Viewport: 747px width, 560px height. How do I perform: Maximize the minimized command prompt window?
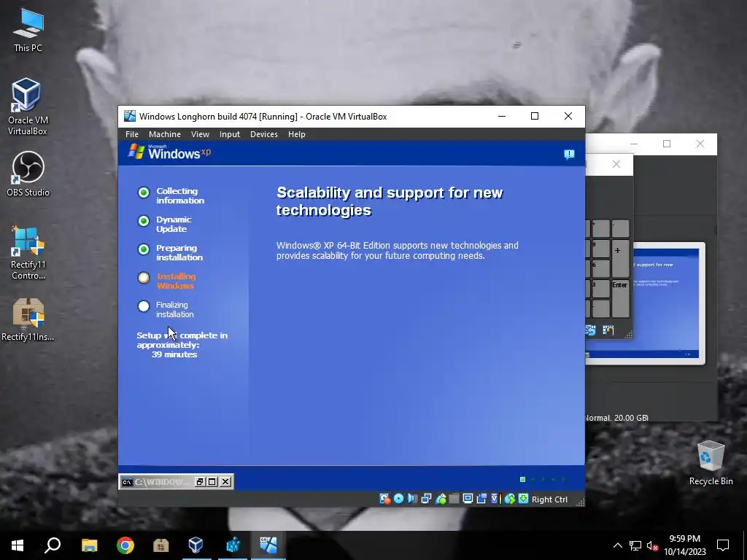tap(212, 482)
